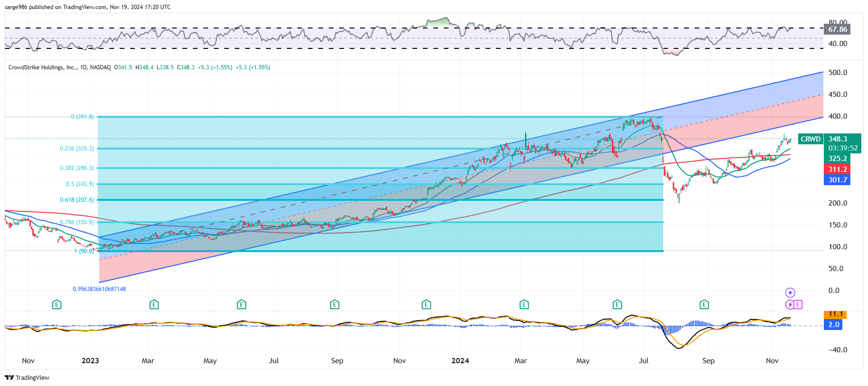Viewport: 868px width, 386px height.
Task: Click the 40.00 RSI axis label
Action: point(838,44)
